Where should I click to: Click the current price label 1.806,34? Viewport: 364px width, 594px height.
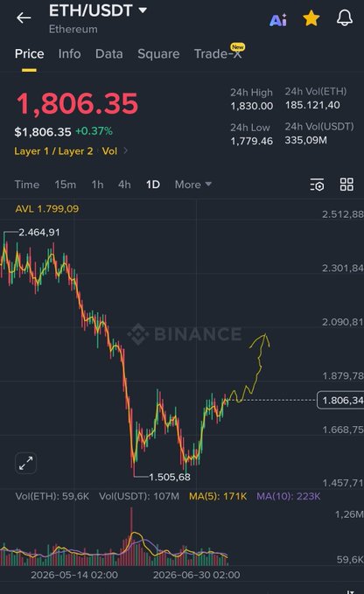[340, 400]
